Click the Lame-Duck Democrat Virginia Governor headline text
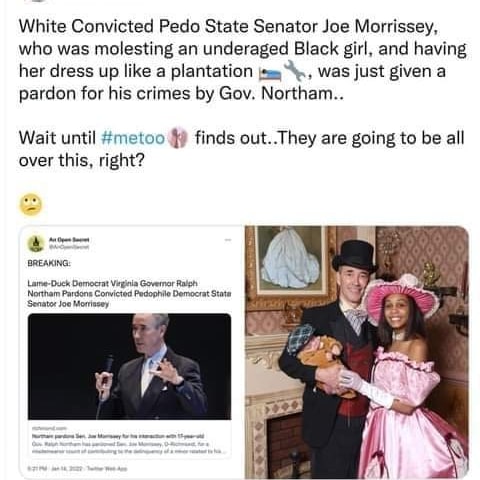The image size is (480, 480). coord(129,294)
